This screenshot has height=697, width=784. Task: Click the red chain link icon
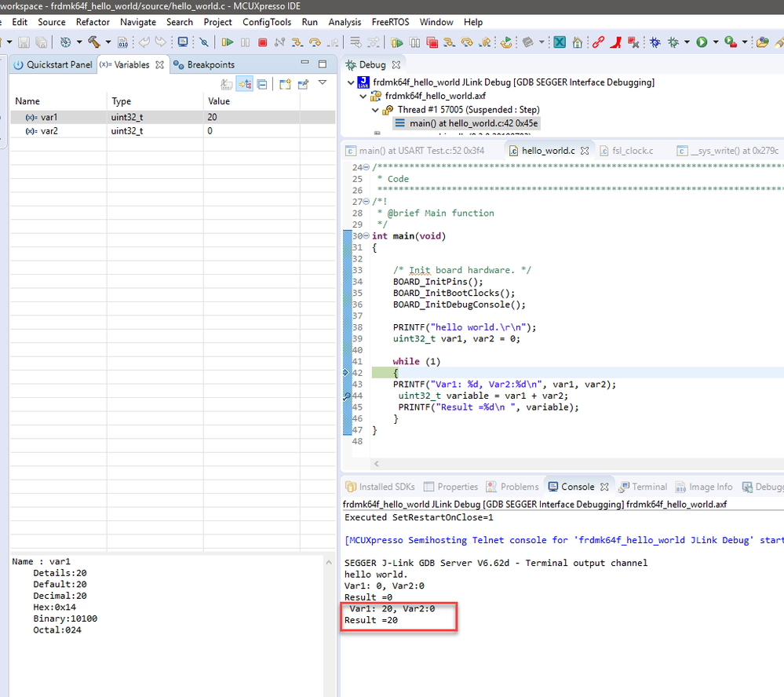pos(599,42)
